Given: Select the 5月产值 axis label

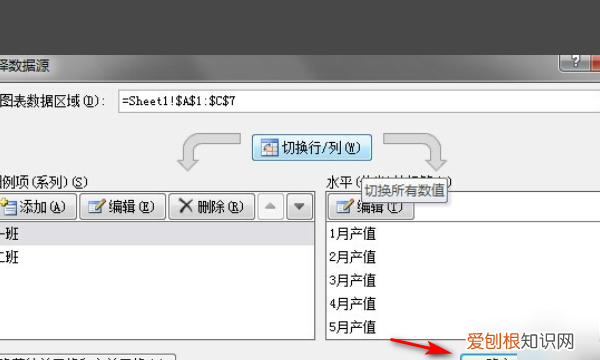Looking at the screenshot, I should click(x=352, y=327).
